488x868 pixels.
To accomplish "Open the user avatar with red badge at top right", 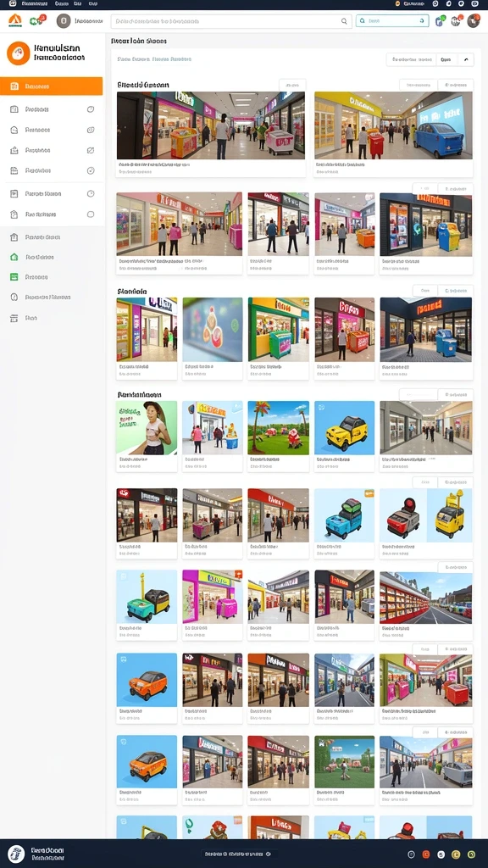I will [x=473, y=21].
